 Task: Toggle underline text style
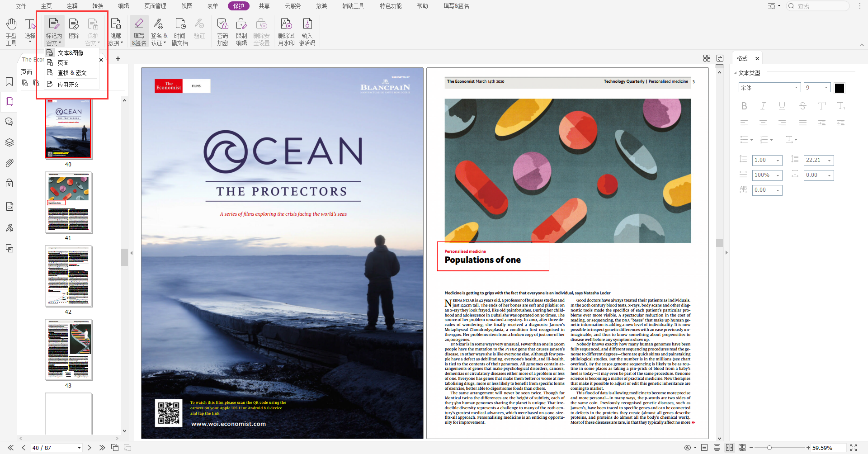coord(782,106)
